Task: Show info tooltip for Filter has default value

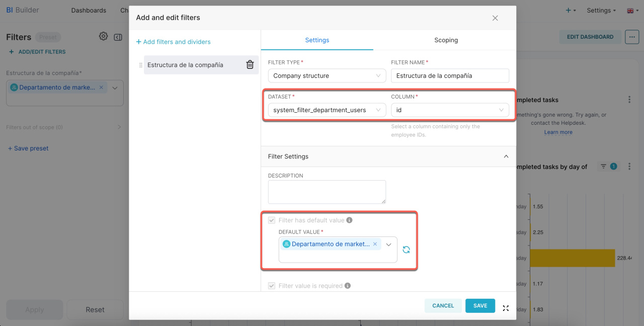Action: point(350,220)
